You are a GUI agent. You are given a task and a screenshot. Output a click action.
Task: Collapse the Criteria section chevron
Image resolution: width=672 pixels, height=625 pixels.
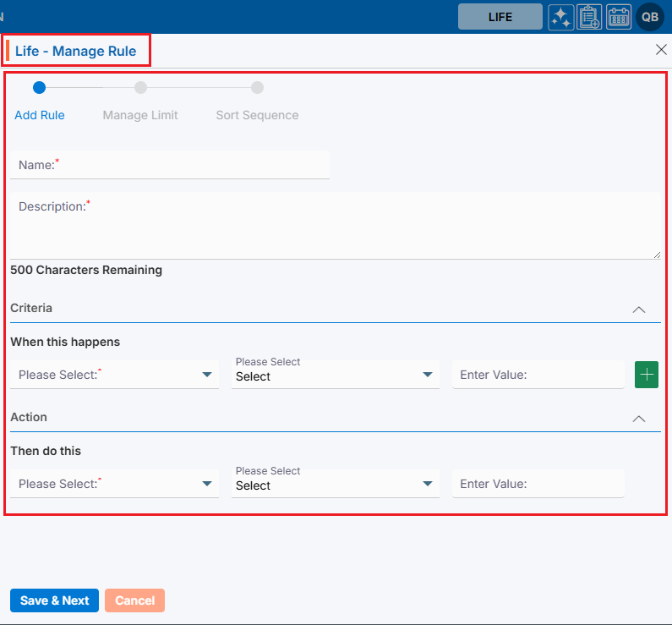pos(639,310)
